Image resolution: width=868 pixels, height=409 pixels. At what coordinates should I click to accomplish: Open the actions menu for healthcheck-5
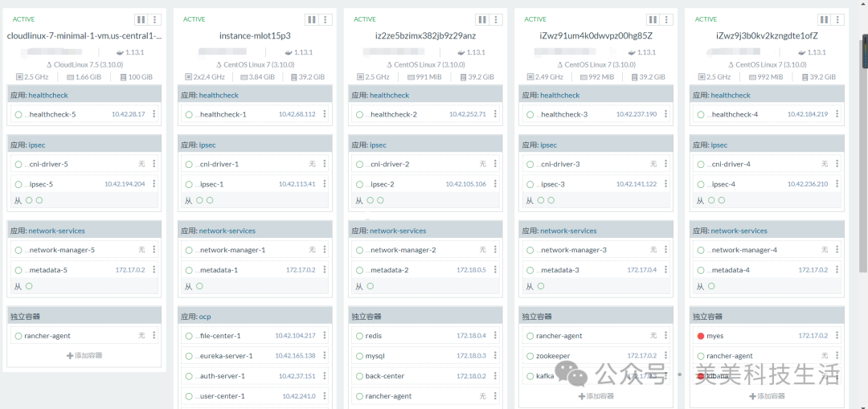point(154,114)
